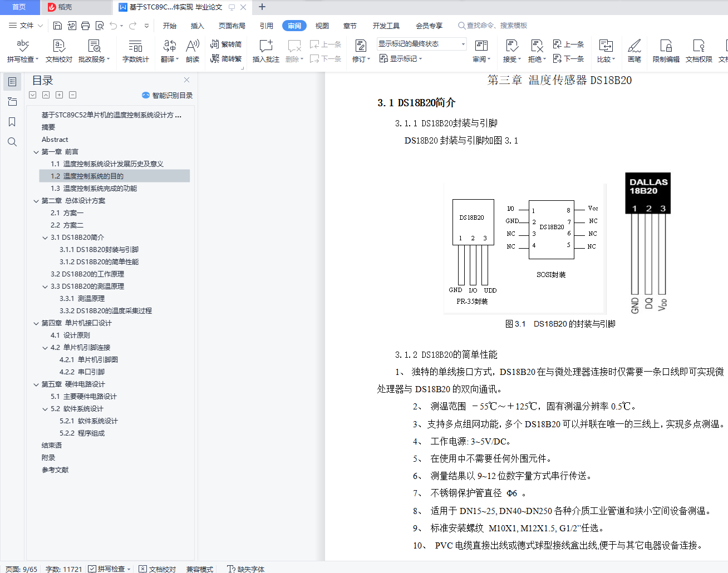Image resolution: width=728 pixels, height=573 pixels.
Task: Start read aloud (朗读)
Action: (x=193, y=50)
